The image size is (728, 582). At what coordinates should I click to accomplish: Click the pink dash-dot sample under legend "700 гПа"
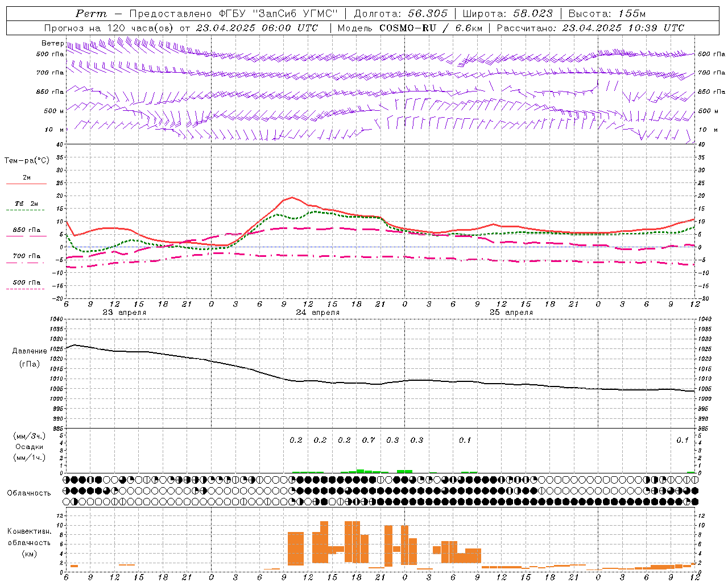(x=26, y=263)
